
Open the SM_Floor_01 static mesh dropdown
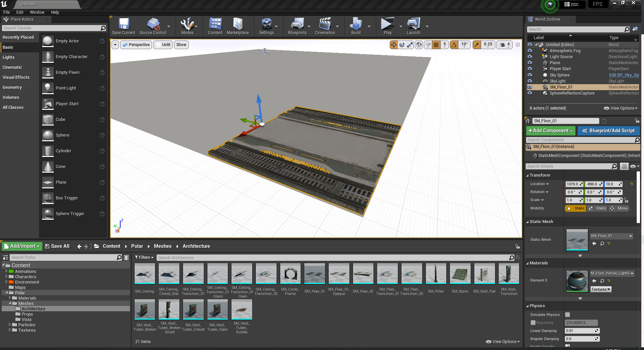click(611, 236)
